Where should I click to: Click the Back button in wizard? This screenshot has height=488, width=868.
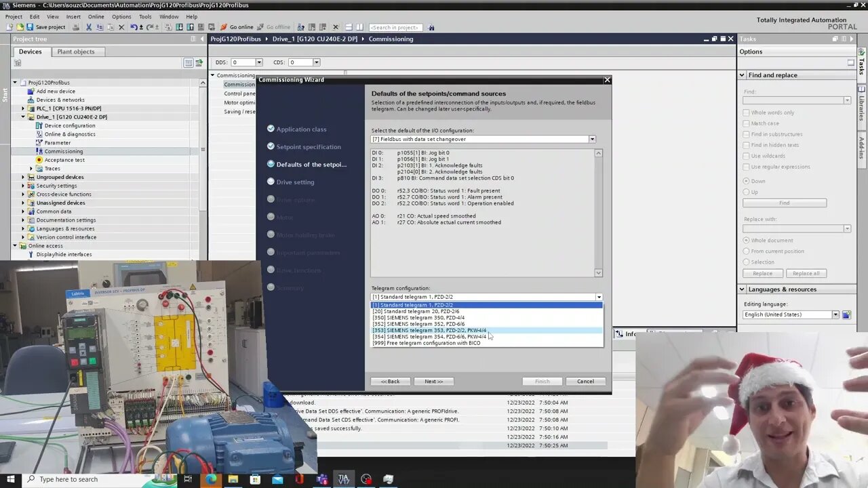pos(390,381)
